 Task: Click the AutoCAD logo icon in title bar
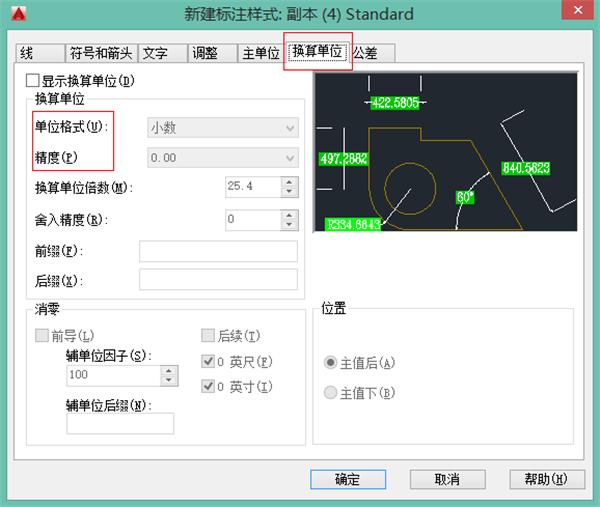click(18, 13)
